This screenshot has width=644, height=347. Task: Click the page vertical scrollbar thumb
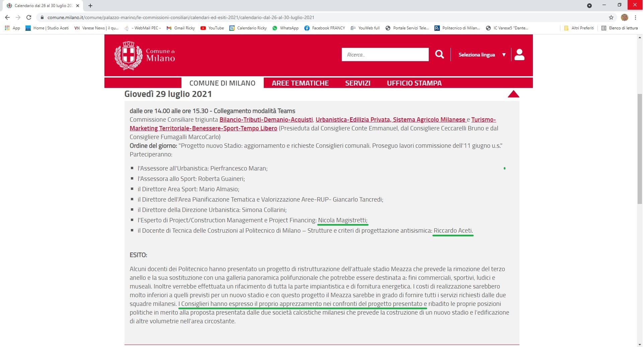(x=640, y=149)
